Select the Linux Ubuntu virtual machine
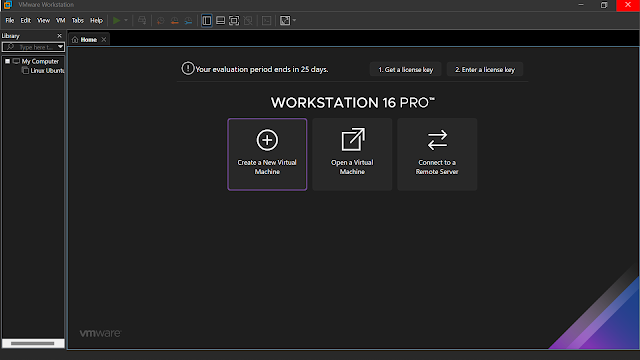This screenshot has height=360, width=640. coord(47,71)
